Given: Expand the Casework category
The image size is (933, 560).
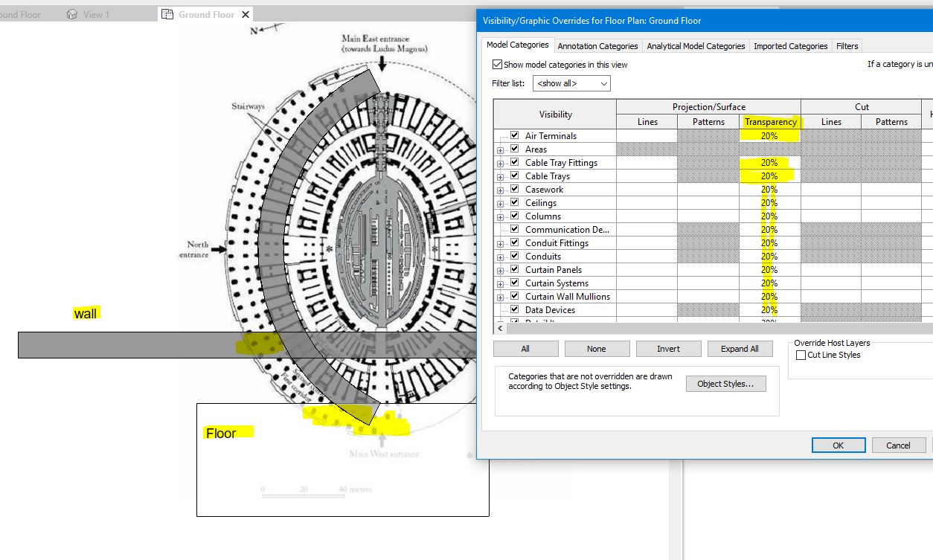Looking at the screenshot, I should tap(501, 190).
